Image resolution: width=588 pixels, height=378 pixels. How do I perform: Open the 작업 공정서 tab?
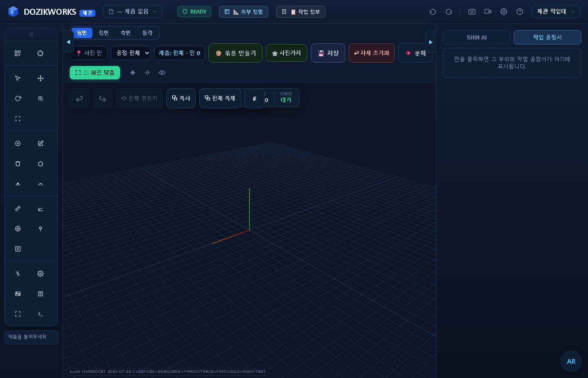point(547,37)
